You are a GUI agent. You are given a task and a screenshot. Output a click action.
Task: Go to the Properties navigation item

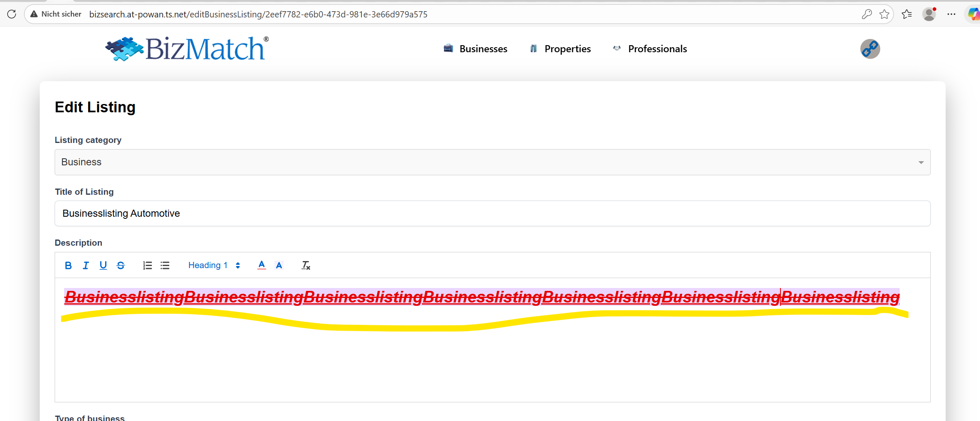(560, 49)
